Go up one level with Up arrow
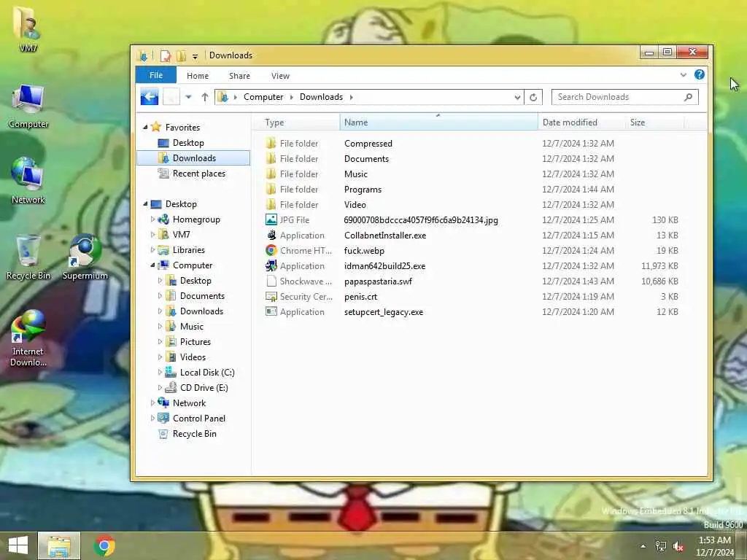Viewport: 747px width, 560px height. [x=204, y=97]
